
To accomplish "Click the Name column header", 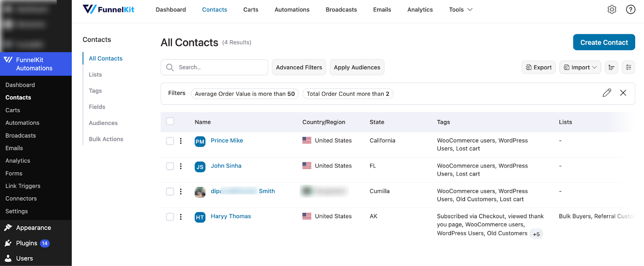I will 203,122.
